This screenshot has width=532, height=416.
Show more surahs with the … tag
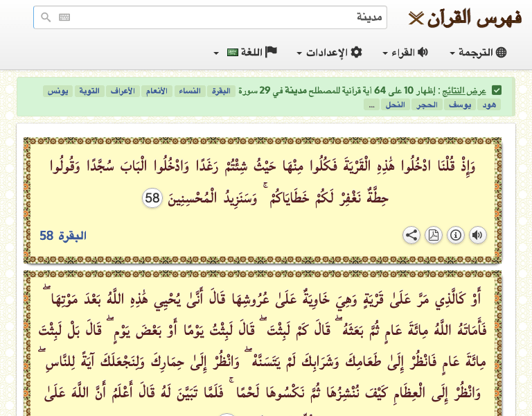[371, 105]
